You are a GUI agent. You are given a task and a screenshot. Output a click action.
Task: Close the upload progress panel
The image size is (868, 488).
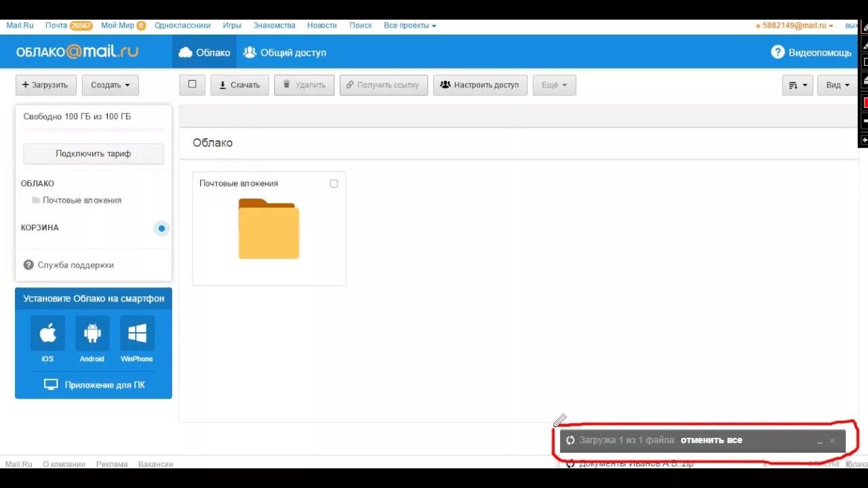click(x=832, y=441)
